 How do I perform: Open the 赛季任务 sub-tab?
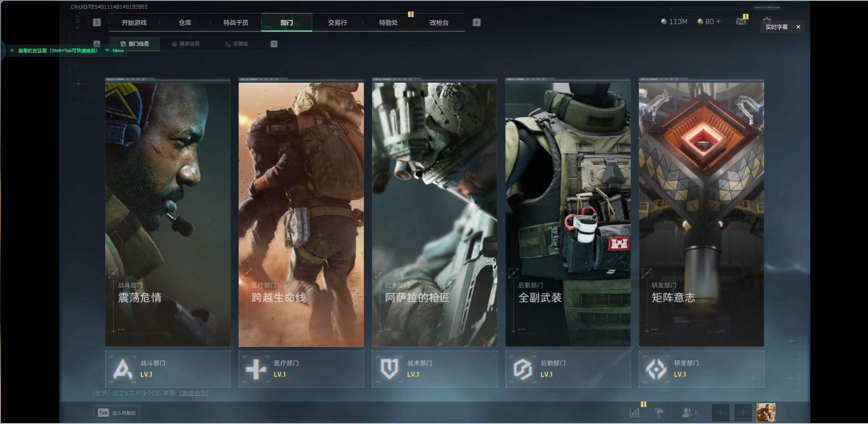[x=186, y=44]
